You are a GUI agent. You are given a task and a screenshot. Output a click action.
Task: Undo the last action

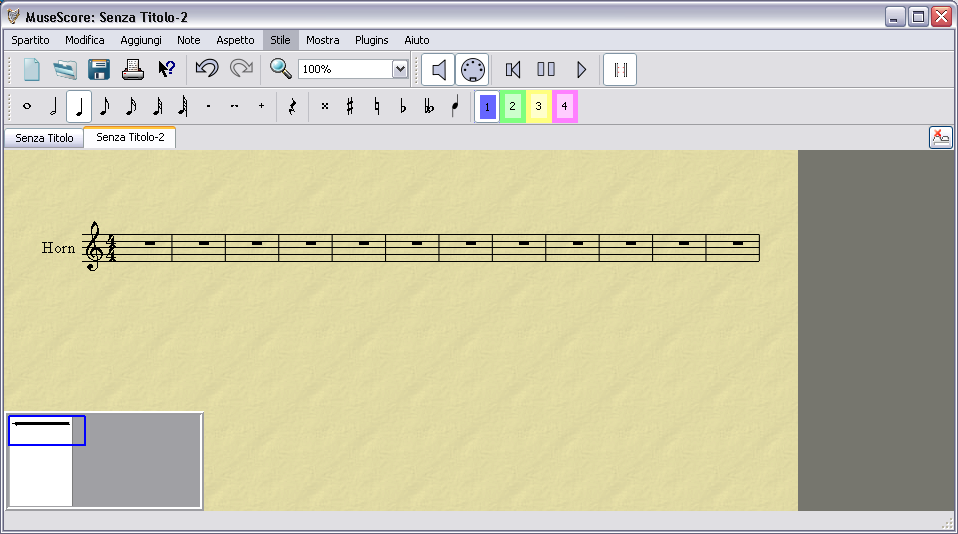click(207, 68)
